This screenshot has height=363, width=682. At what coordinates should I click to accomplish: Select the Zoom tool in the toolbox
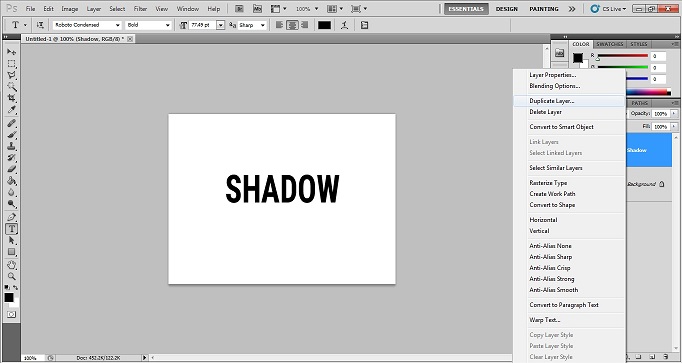[x=11, y=276]
